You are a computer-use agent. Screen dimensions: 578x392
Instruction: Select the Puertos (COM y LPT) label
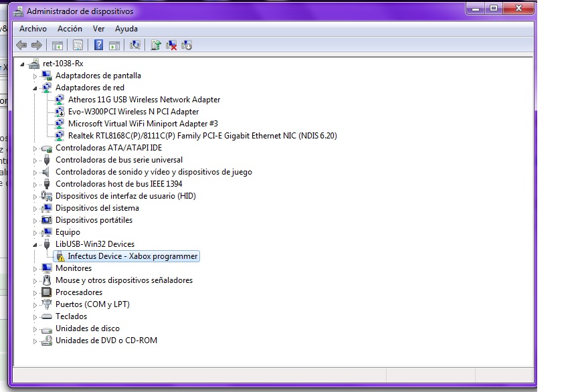coord(92,304)
